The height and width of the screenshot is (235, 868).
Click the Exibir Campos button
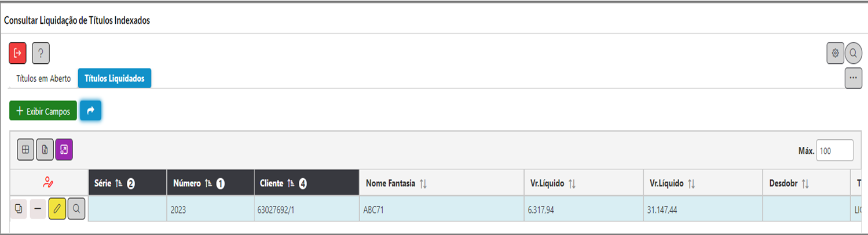point(43,111)
